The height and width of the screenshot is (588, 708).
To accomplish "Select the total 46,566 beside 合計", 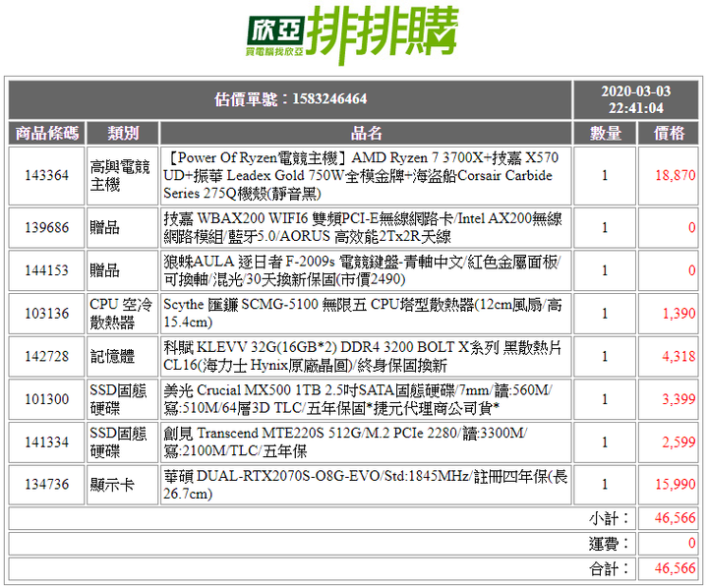I will 675,568.
